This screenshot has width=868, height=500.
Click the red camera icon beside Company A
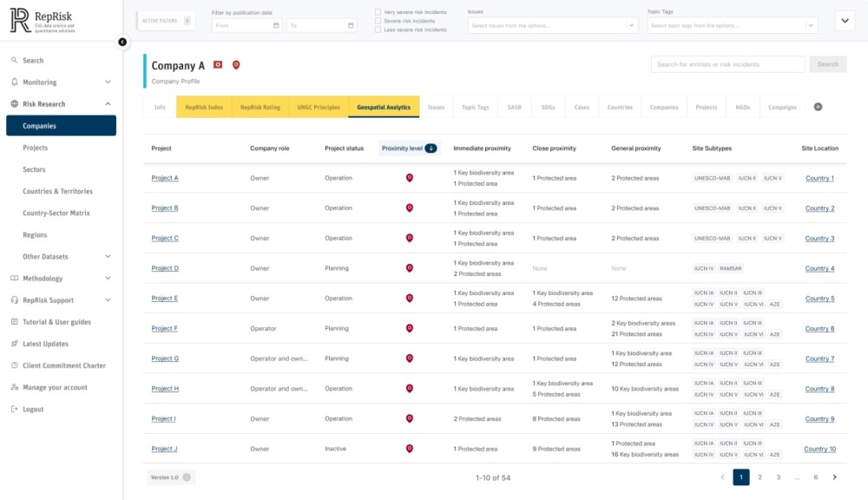(x=218, y=65)
